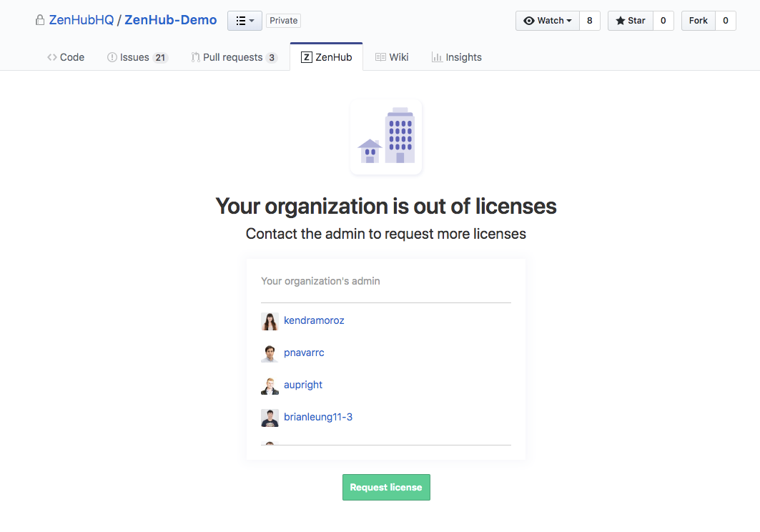
Task: Click the ZenHub Z logo icon
Action: [306, 57]
